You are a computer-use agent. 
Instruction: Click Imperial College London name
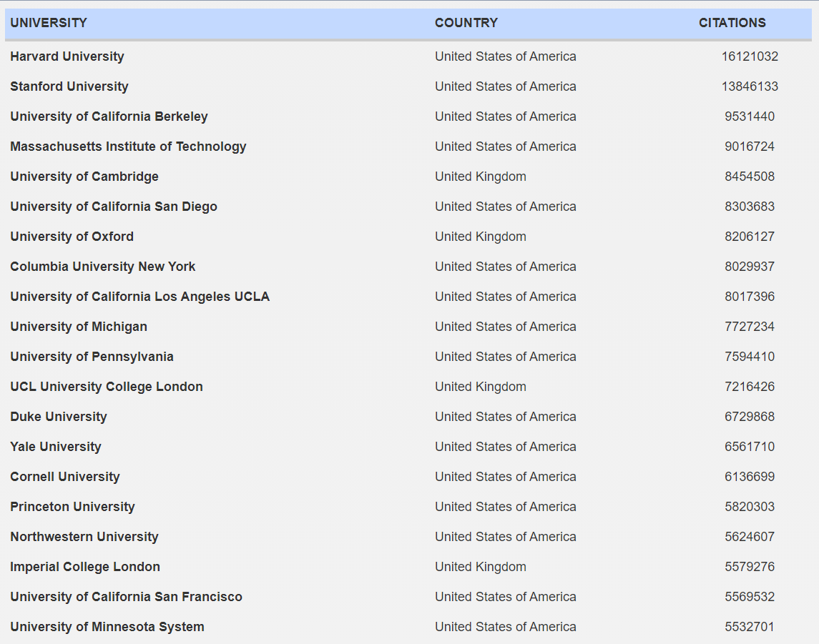click(84, 567)
